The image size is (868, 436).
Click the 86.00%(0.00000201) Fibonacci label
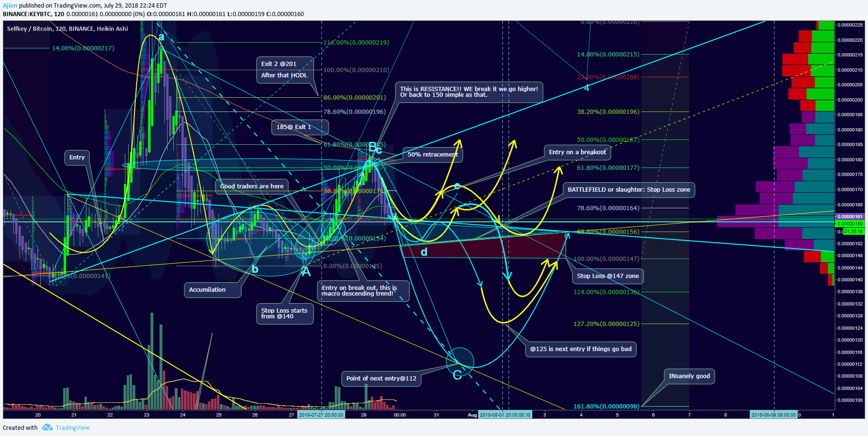[x=355, y=98]
